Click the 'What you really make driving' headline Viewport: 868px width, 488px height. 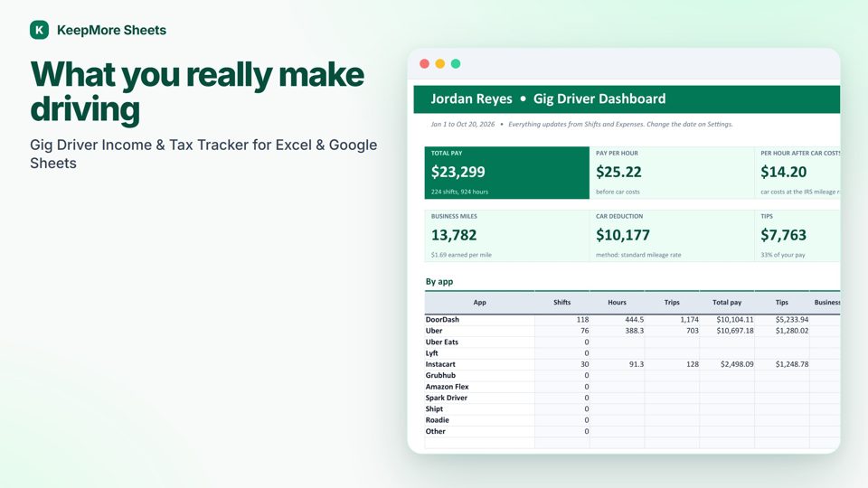point(197,91)
